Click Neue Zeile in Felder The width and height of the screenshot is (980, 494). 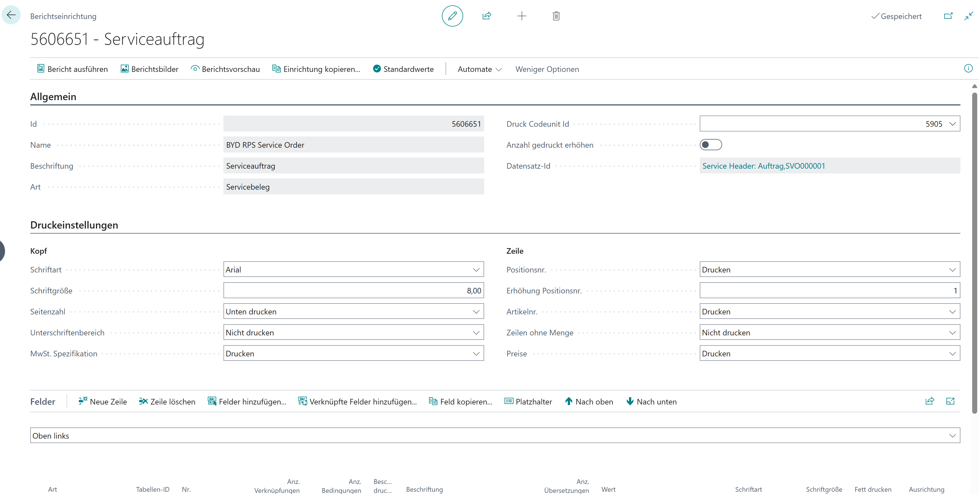(103, 401)
